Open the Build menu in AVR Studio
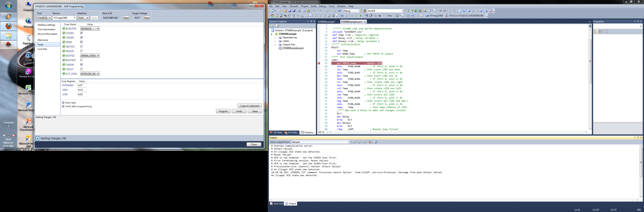 tap(314, 6)
